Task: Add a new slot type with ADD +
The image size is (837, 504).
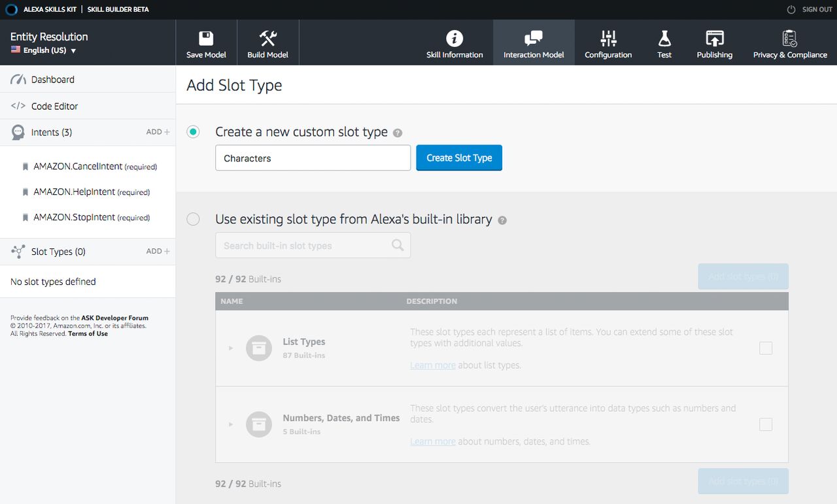Action: coord(158,251)
